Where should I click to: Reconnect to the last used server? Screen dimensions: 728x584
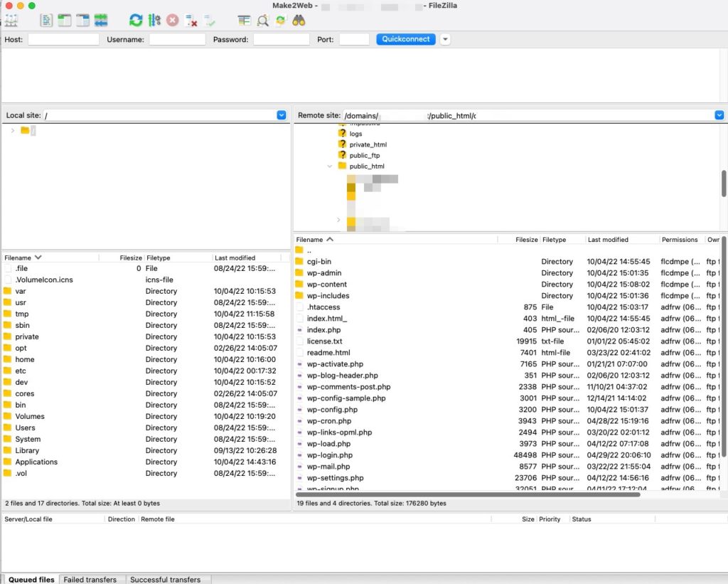[x=210, y=21]
